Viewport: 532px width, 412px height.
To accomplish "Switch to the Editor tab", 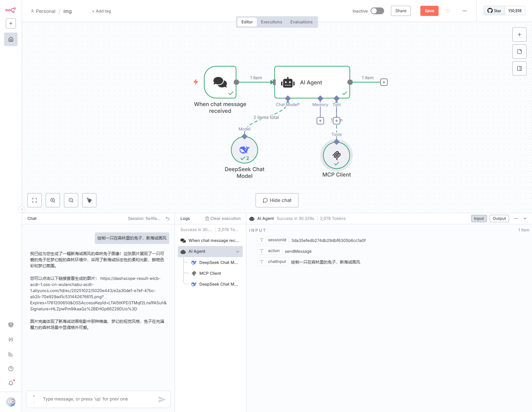I will tap(247, 22).
